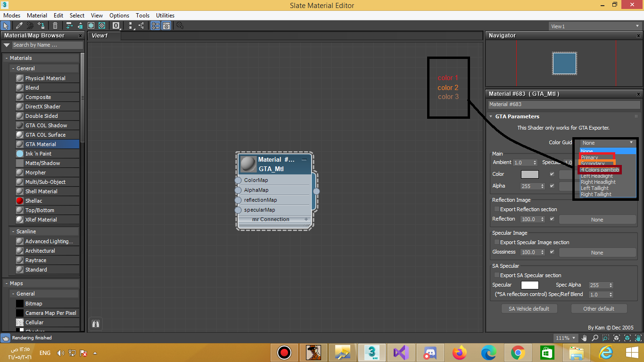
Task: Toggle the Material/Map Browser panel icon
Action: click(x=155, y=26)
